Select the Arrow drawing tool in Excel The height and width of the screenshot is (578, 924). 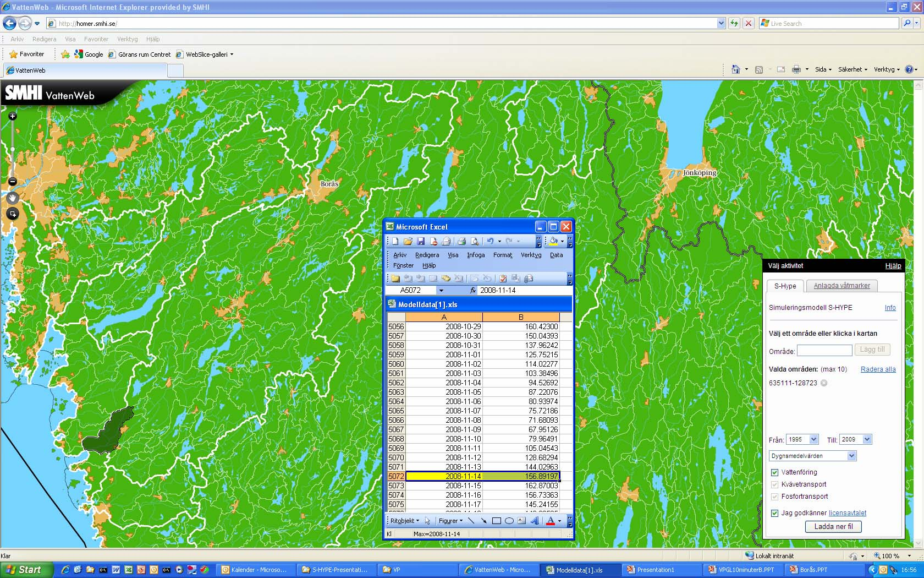(483, 521)
